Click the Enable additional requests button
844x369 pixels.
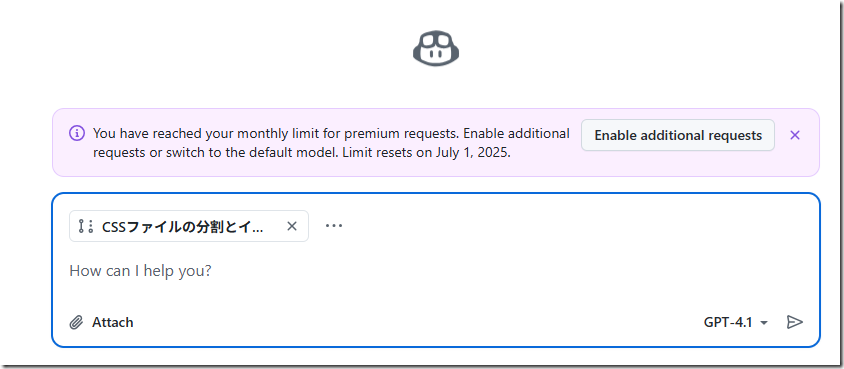pos(678,135)
